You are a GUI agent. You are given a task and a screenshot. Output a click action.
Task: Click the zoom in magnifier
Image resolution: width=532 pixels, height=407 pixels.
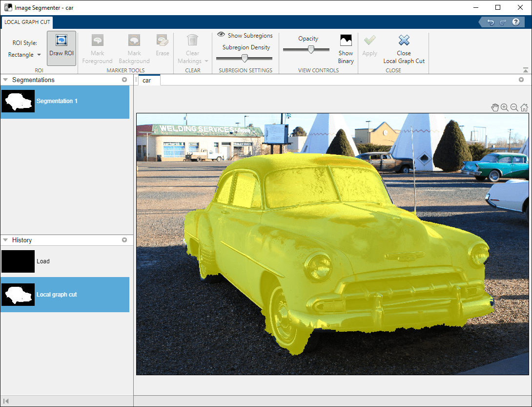[x=505, y=107]
